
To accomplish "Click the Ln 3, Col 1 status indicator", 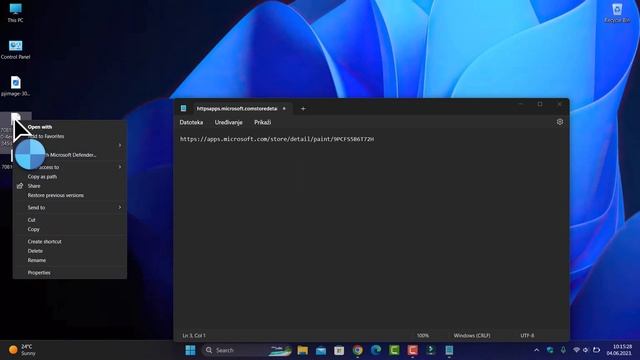I will (194, 336).
